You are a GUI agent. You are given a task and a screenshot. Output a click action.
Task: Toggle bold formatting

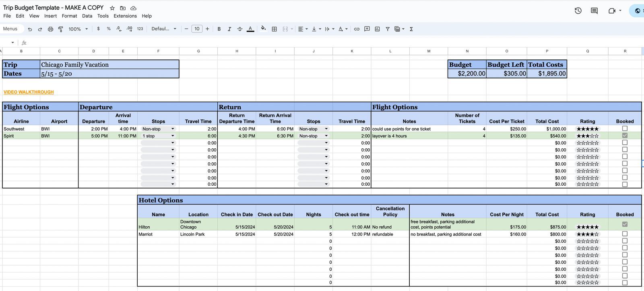[219, 29]
